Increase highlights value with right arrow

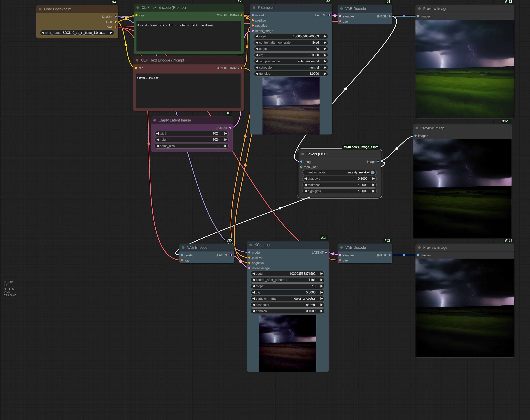(x=373, y=191)
